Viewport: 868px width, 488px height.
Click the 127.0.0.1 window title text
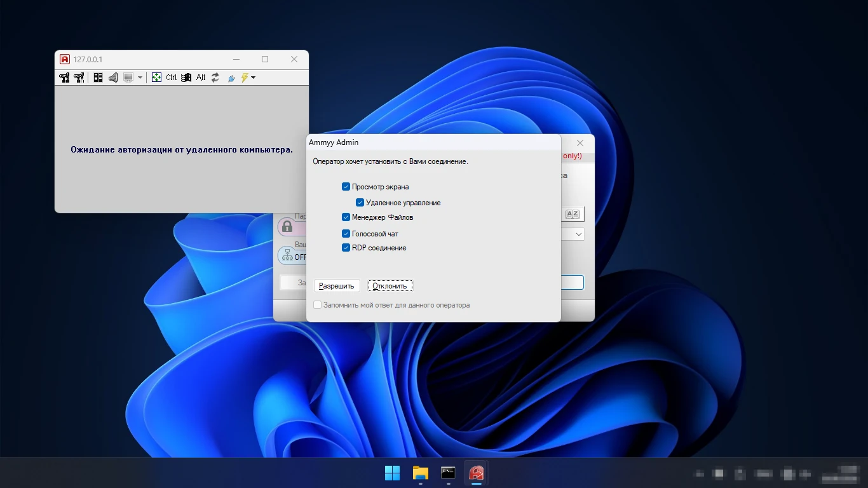pos(88,60)
